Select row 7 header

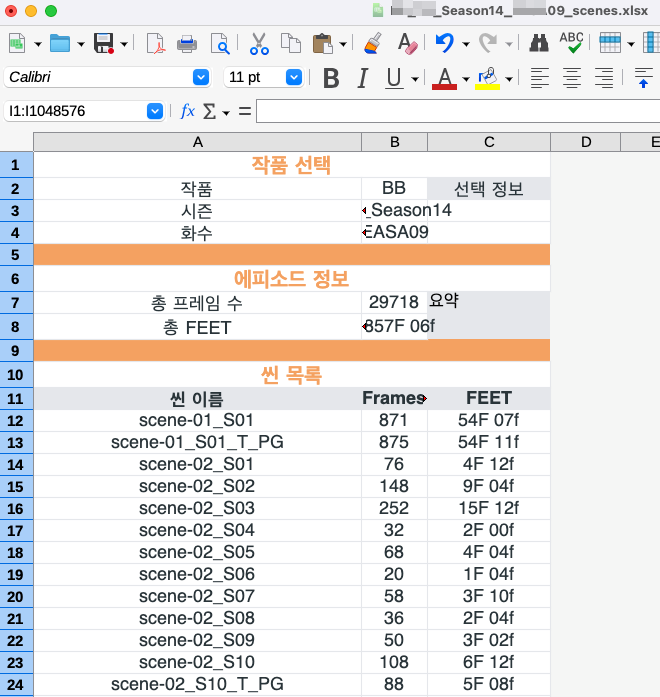click(x=16, y=303)
